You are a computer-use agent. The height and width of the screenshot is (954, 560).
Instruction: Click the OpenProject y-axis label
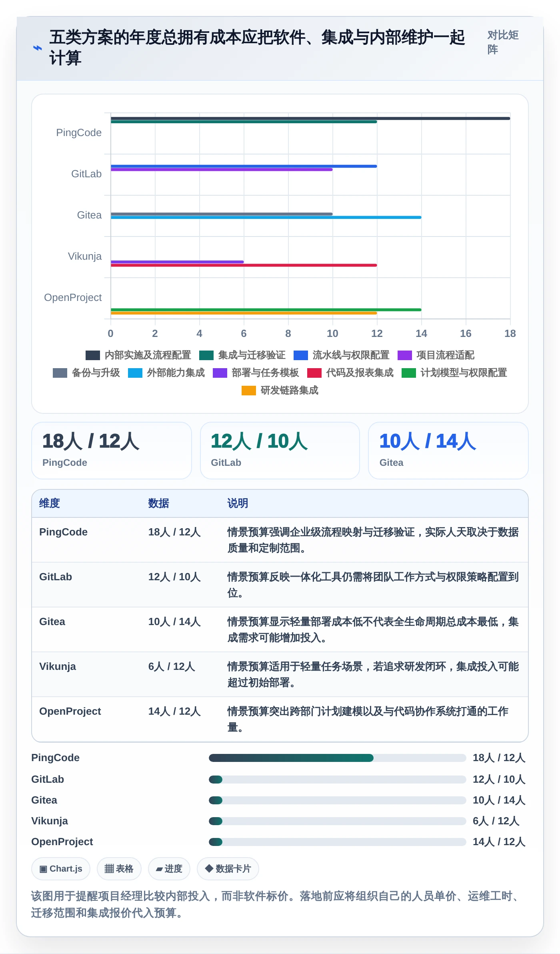(73, 298)
